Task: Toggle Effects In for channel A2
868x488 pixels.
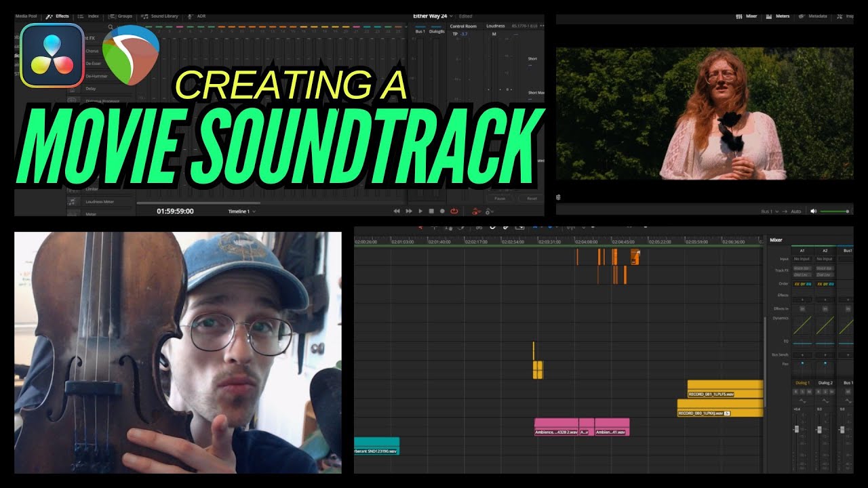Action: pyautogui.click(x=825, y=308)
